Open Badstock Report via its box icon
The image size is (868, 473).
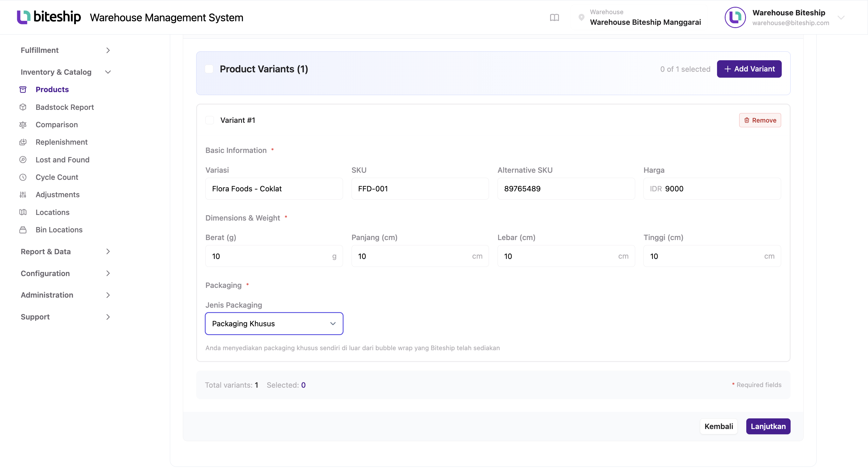[23, 107]
